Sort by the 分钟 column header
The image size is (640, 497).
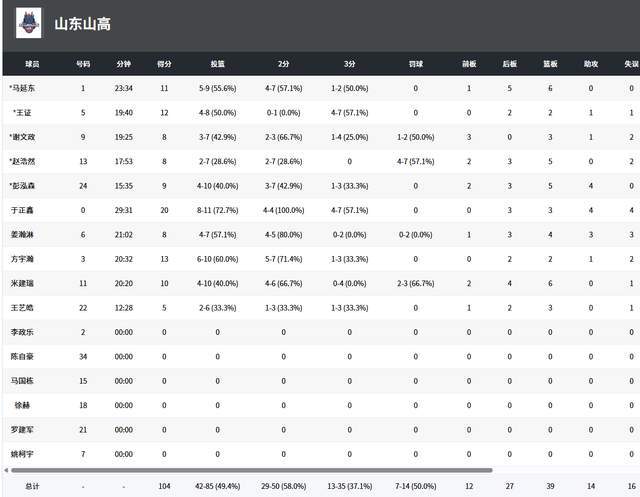pyautogui.click(x=123, y=63)
